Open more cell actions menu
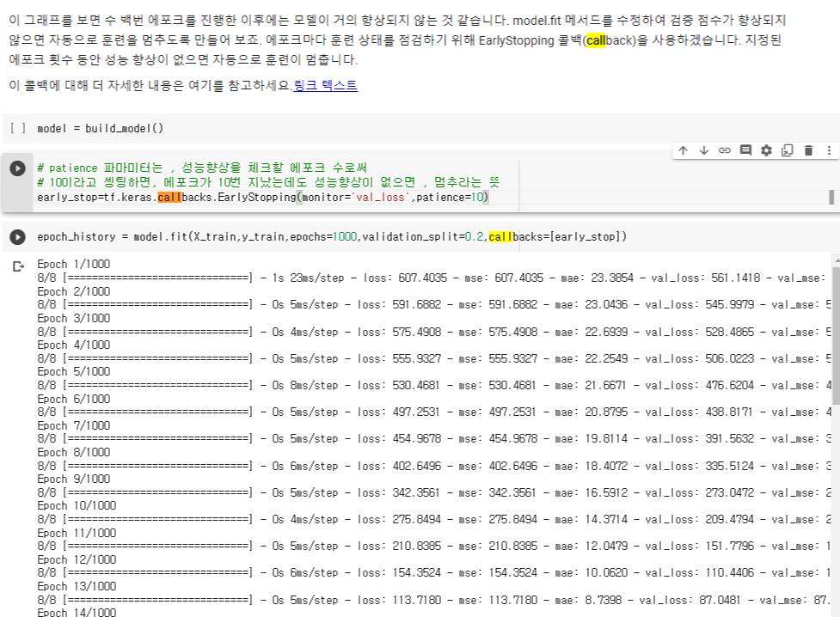 (830, 150)
